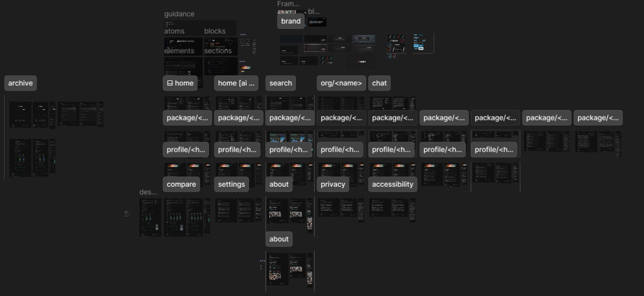Select the privacy section label
644x296 pixels.
click(333, 184)
